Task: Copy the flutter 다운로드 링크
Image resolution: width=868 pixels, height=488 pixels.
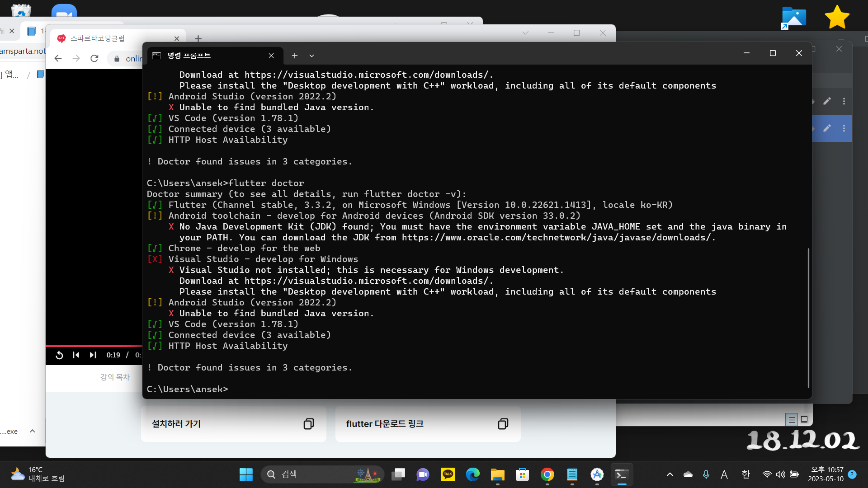Action: click(503, 424)
